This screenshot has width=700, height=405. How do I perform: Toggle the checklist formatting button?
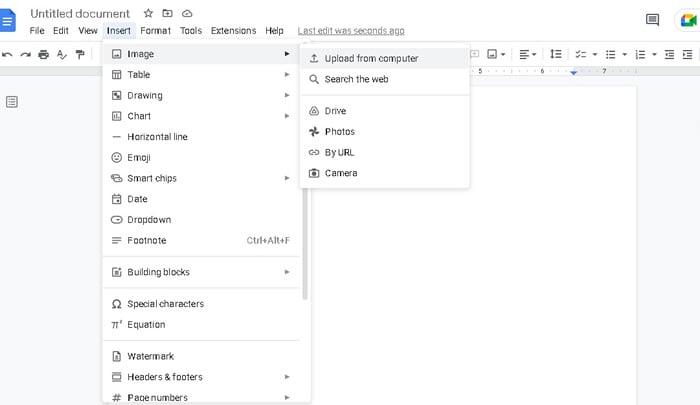point(581,54)
